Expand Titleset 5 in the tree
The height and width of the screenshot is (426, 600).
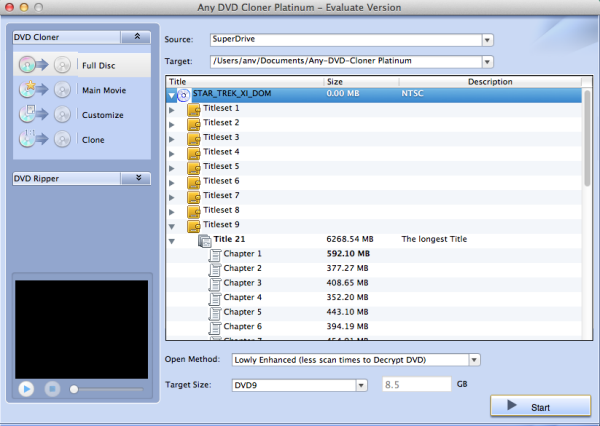coord(172,168)
